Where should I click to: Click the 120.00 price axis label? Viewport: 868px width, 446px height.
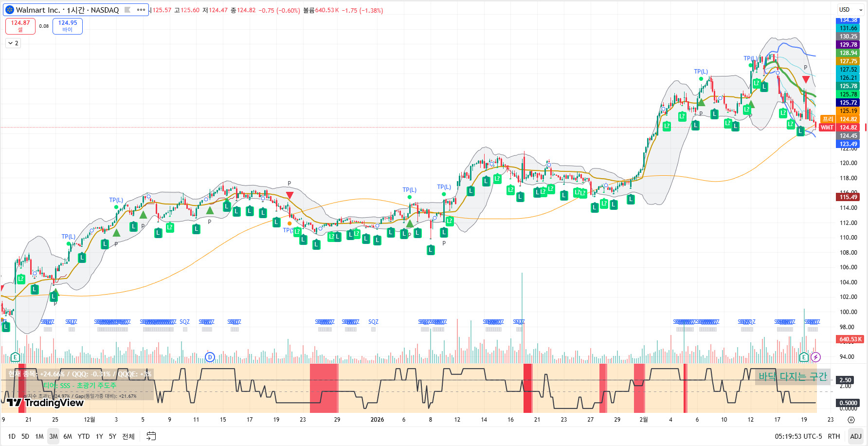(x=849, y=163)
